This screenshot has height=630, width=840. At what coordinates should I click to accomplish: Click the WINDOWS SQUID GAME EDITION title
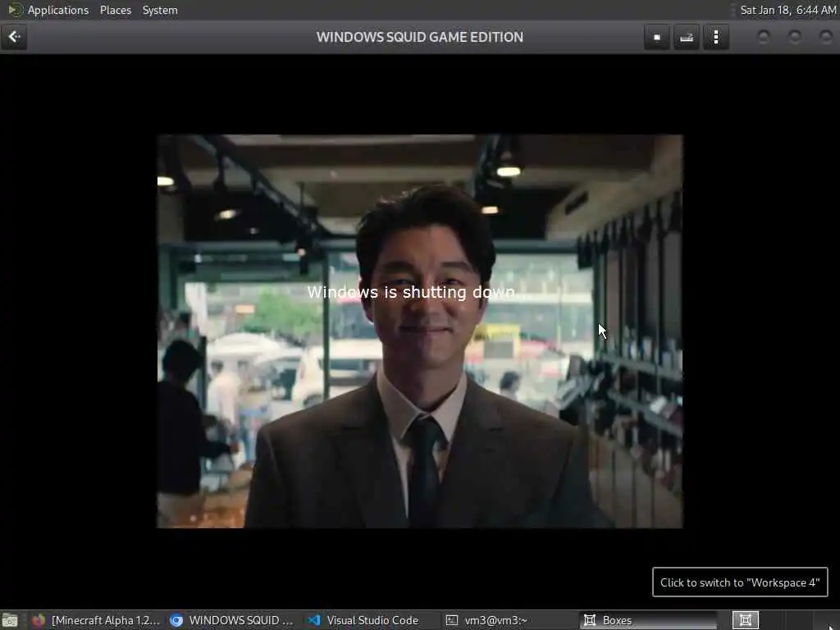point(419,37)
